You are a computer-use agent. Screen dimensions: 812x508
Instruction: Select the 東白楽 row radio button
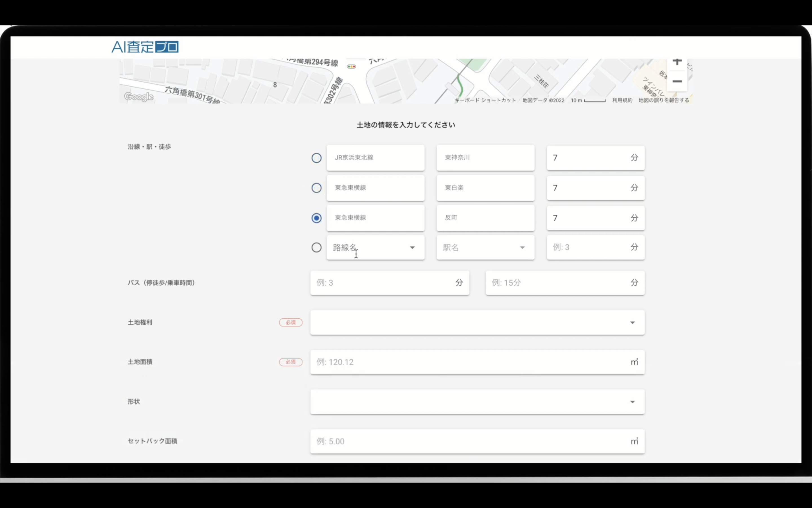pos(316,188)
